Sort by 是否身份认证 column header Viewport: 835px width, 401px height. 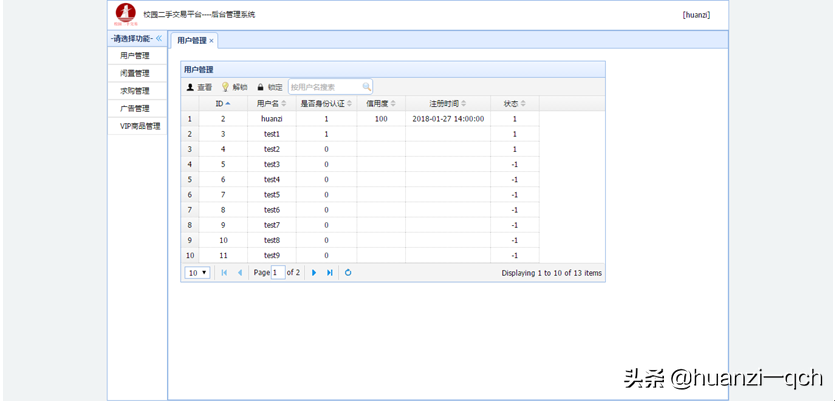pyautogui.click(x=326, y=103)
